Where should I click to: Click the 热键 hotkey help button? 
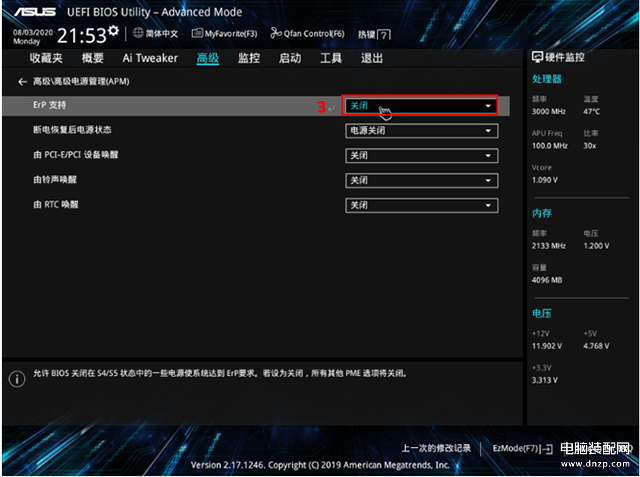click(x=374, y=35)
